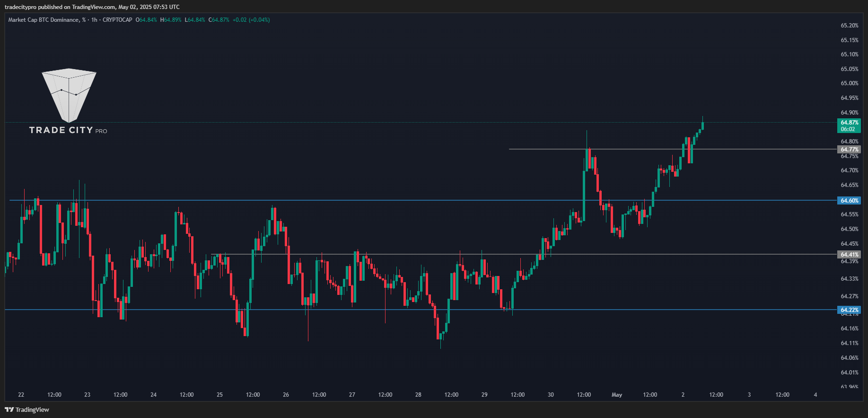This screenshot has height=418, width=868.
Task: Click the 64.33% price axis tick
Action: 850,279
